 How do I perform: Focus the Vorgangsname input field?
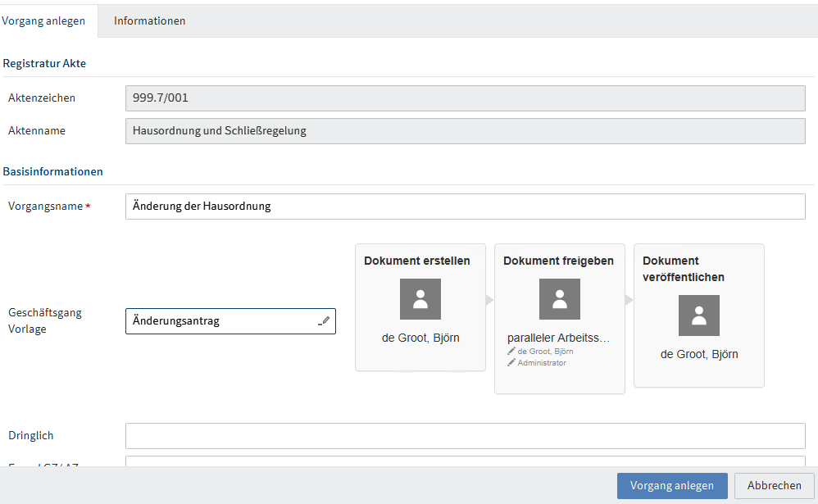[466, 207]
